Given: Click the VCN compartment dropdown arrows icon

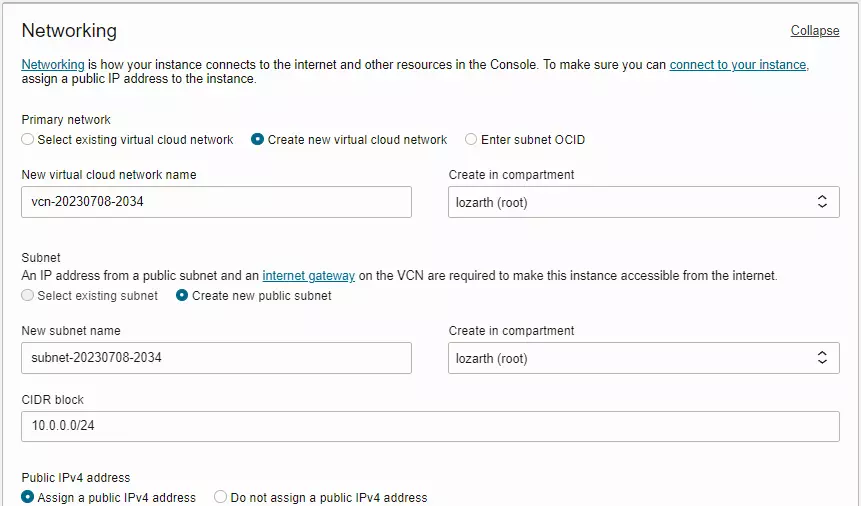Looking at the screenshot, I should coord(822,202).
